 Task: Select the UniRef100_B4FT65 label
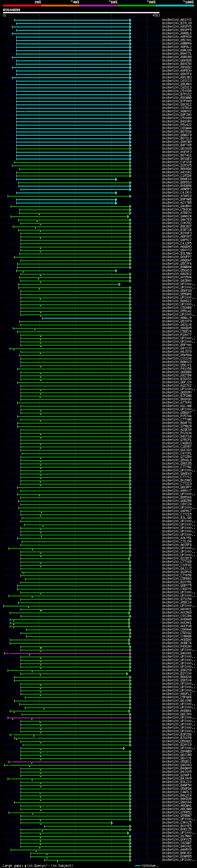177,145
